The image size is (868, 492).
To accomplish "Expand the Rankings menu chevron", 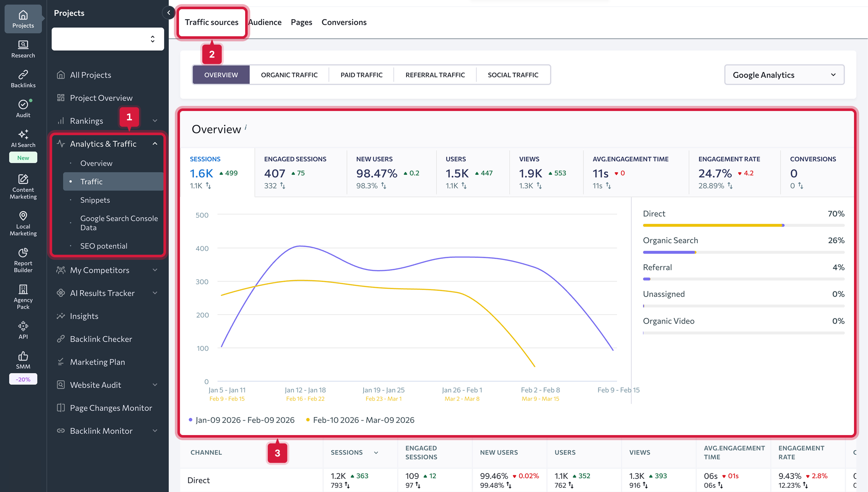I will pos(155,121).
